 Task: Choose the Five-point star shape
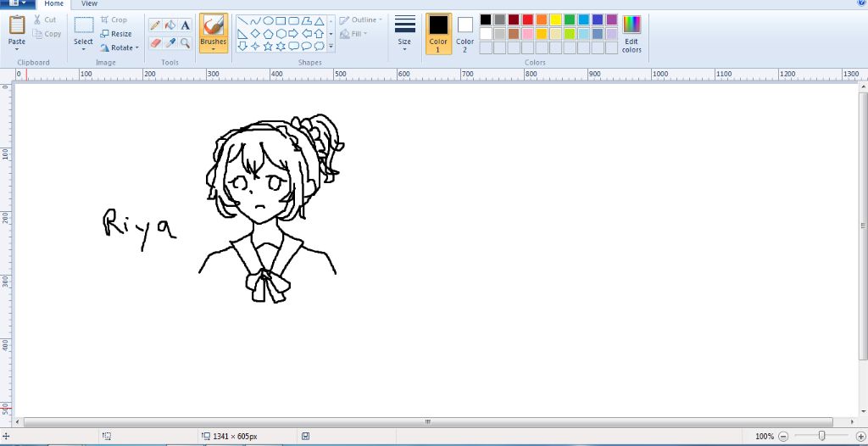pos(268,46)
